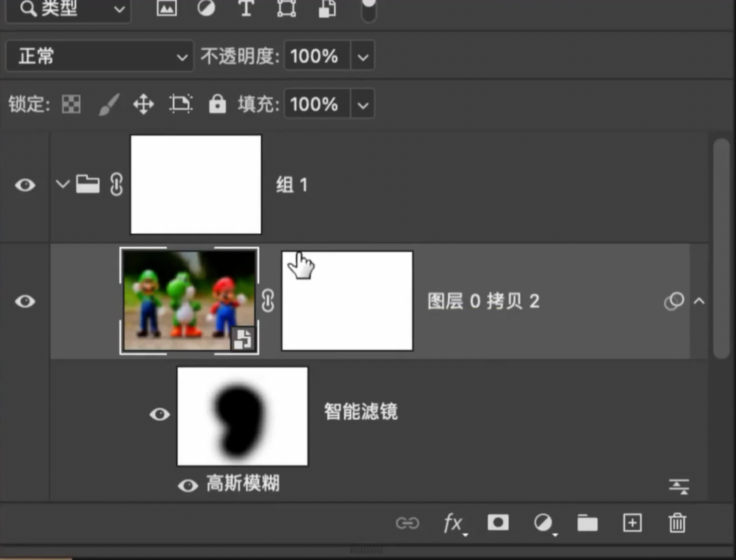Click the trash icon to delete layer
Image resolution: width=736 pixels, height=560 pixels.
677,522
